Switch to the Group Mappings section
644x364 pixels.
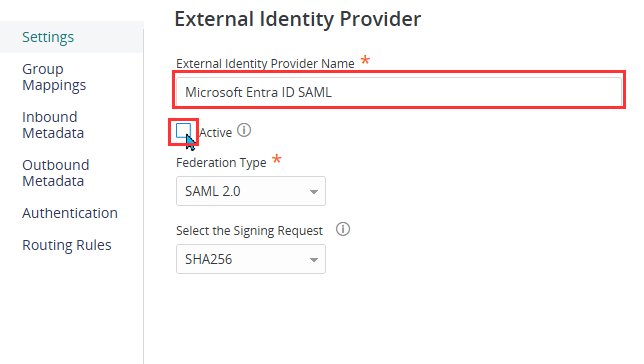(54, 77)
